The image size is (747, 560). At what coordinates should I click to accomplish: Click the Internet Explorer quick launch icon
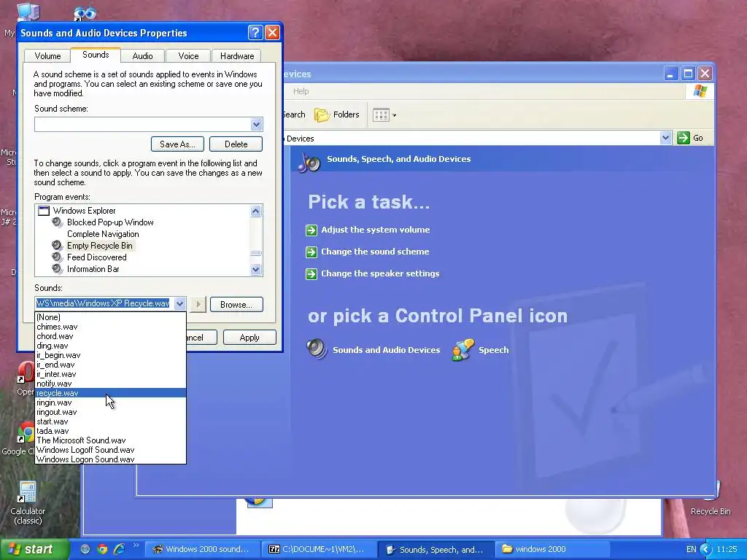click(119, 549)
